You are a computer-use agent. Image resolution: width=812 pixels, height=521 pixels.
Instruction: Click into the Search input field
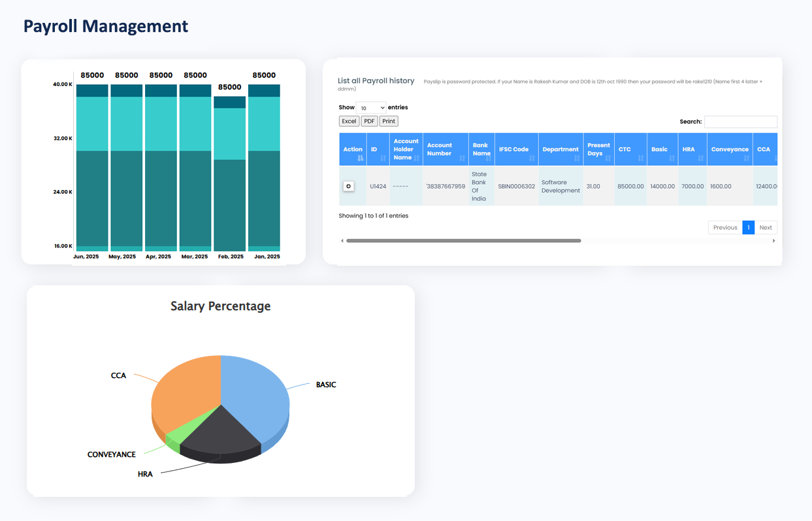coord(740,121)
